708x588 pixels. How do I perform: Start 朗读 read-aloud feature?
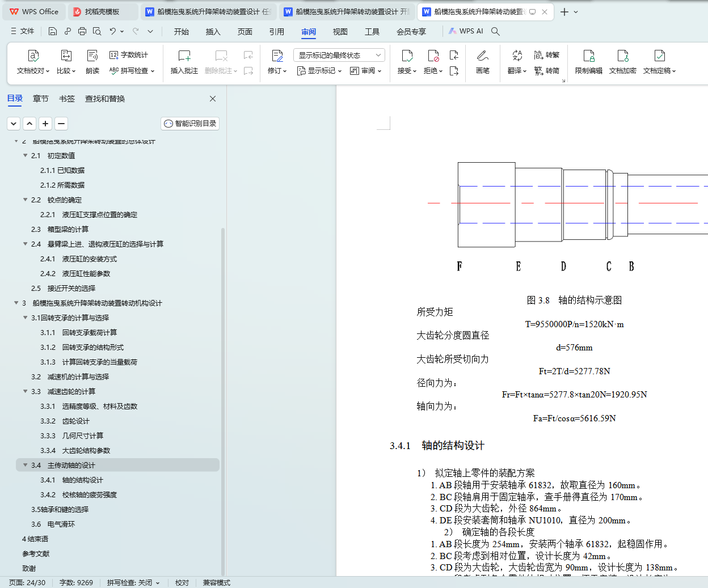click(x=92, y=62)
